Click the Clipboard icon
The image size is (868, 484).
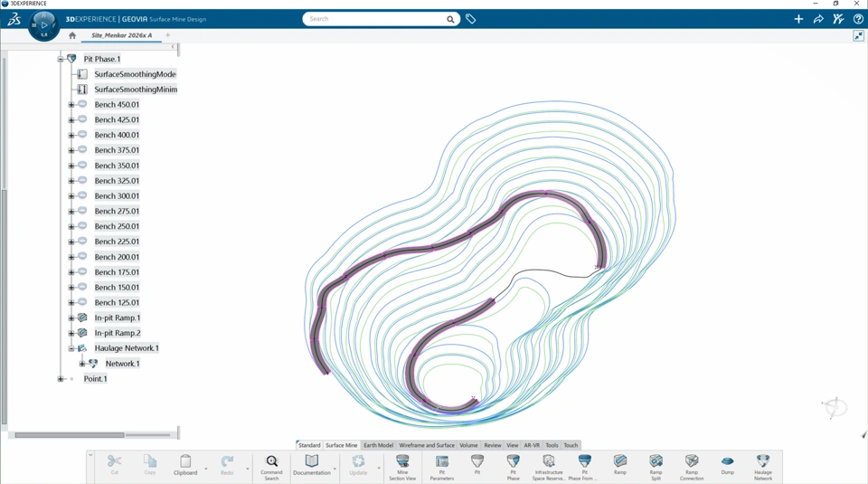[x=185, y=461]
